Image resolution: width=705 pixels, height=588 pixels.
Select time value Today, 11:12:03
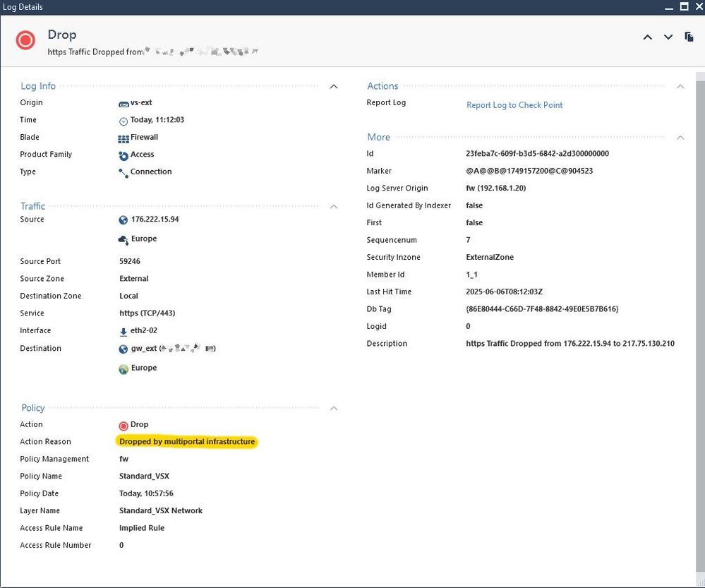click(x=157, y=120)
